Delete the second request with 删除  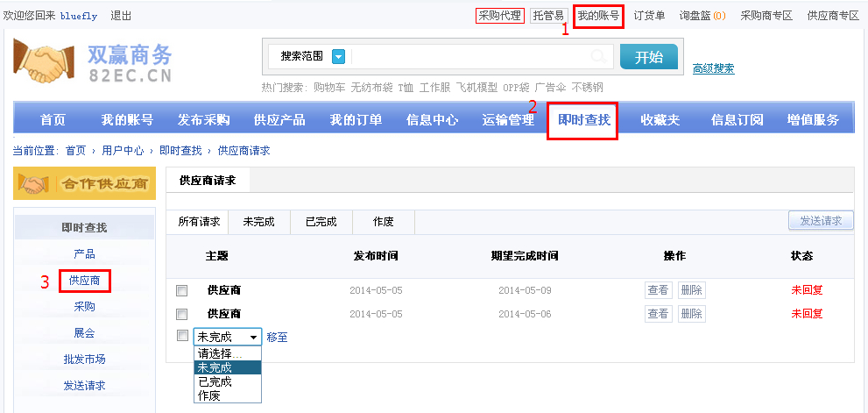(x=691, y=314)
